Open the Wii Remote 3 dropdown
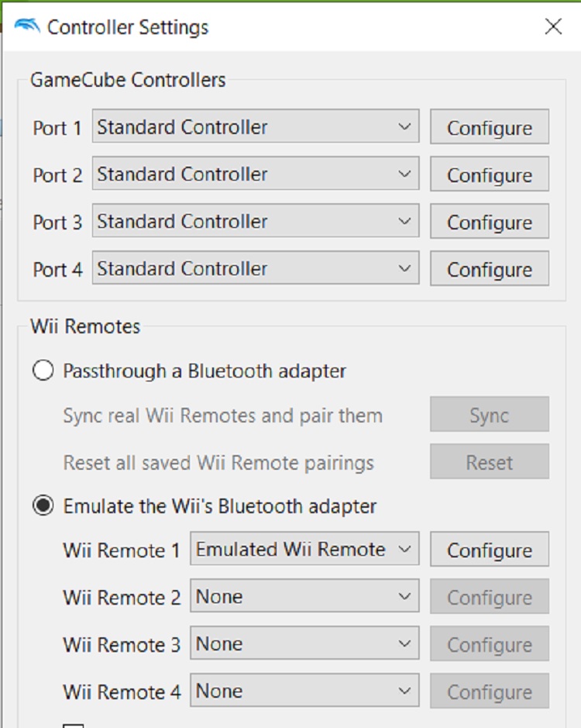 304,644
